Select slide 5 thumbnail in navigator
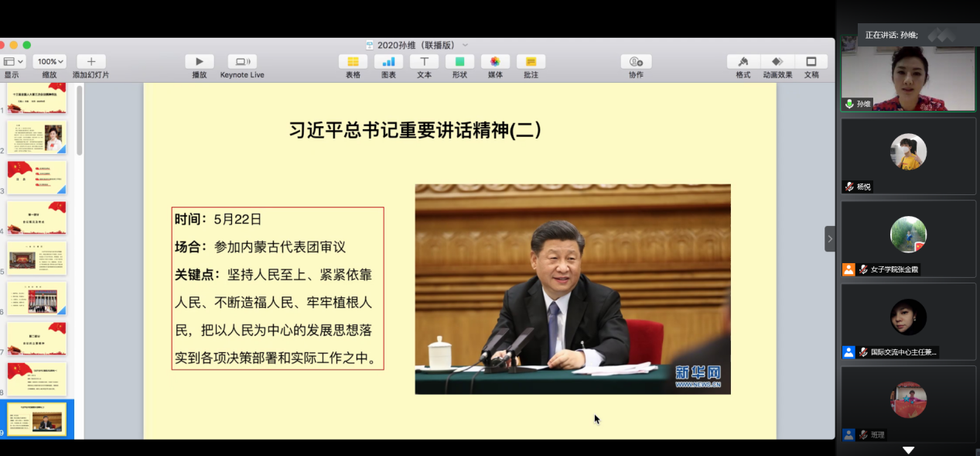 pos(37,259)
